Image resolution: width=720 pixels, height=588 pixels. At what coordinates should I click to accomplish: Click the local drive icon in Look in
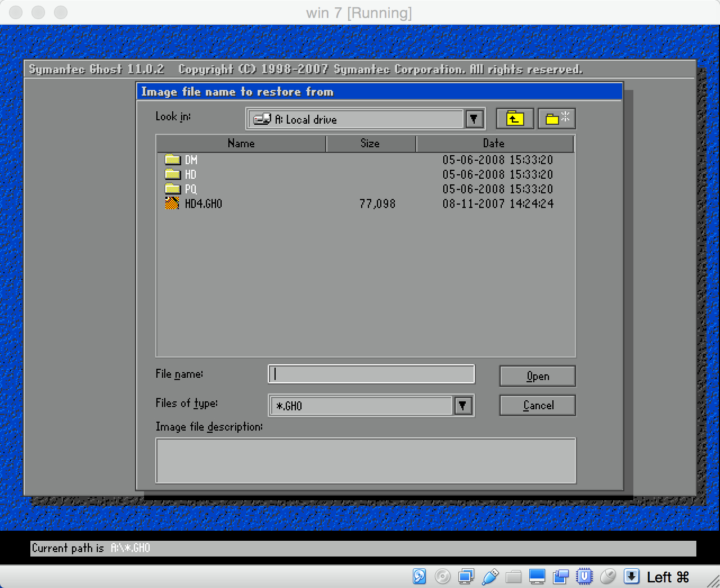[x=262, y=119]
